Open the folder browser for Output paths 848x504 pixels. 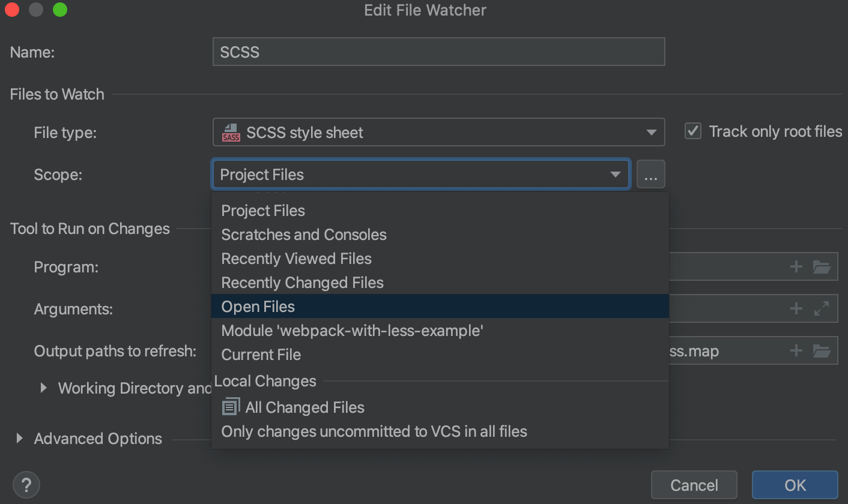pos(823,350)
